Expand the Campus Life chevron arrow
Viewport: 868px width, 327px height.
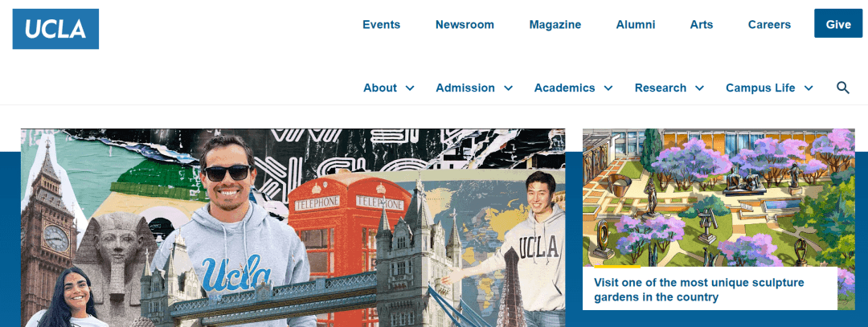click(809, 88)
